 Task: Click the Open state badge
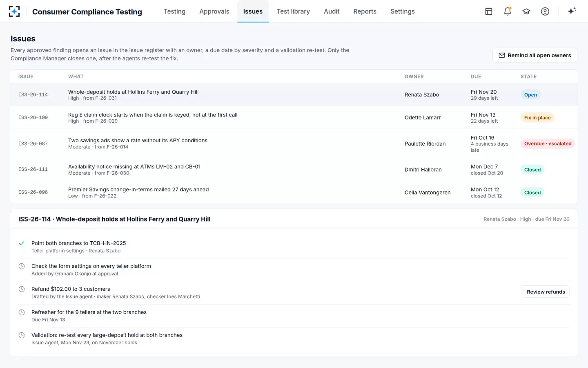pos(530,95)
